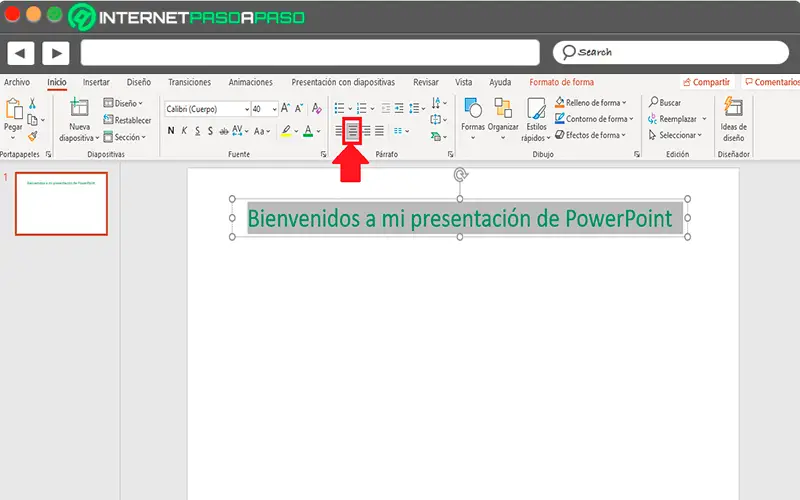The height and width of the screenshot is (500, 800).
Task: Open the Archivo menu tab
Action: click(17, 82)
